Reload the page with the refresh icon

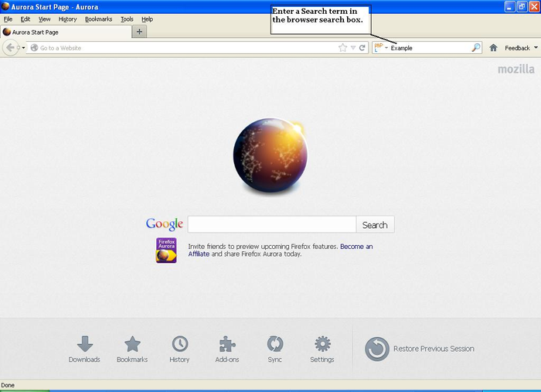362,48
